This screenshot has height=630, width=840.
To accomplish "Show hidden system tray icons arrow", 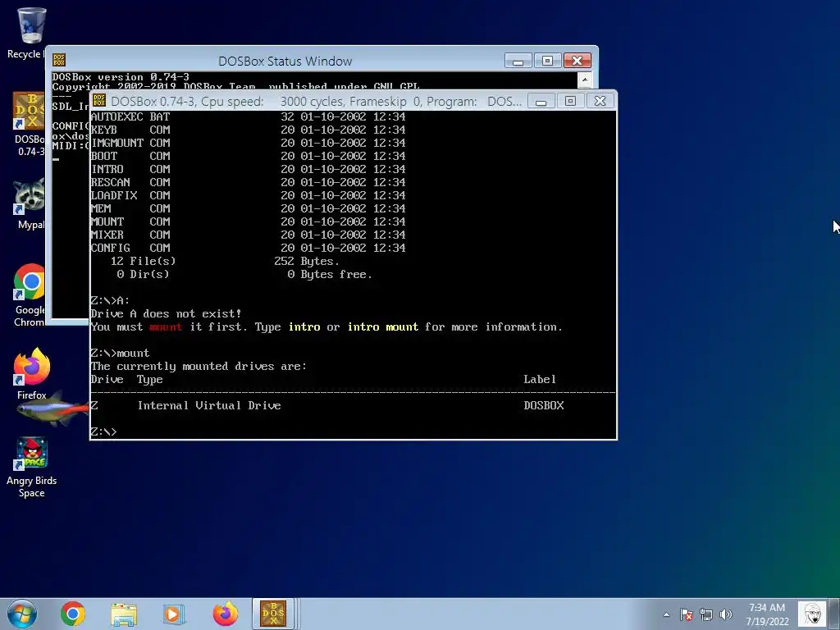I will pyautogui.click(x=666, y=614).
